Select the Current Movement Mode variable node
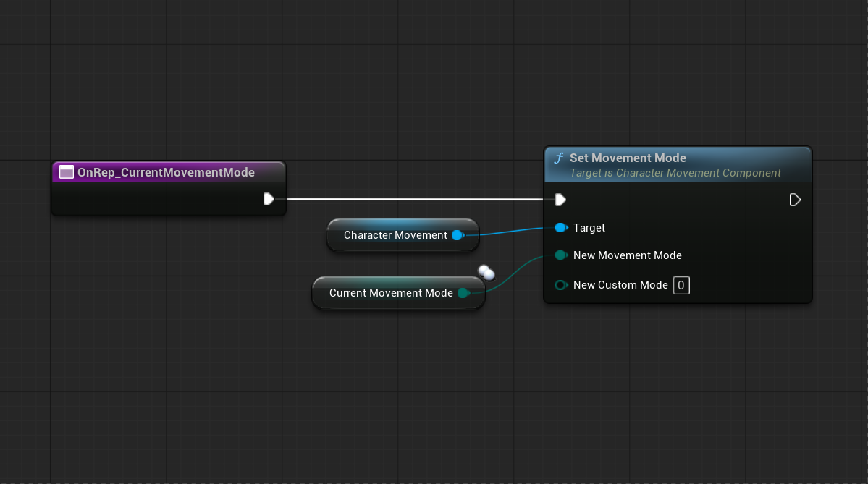Screen dimensions: 868x484 pos(390,293)
